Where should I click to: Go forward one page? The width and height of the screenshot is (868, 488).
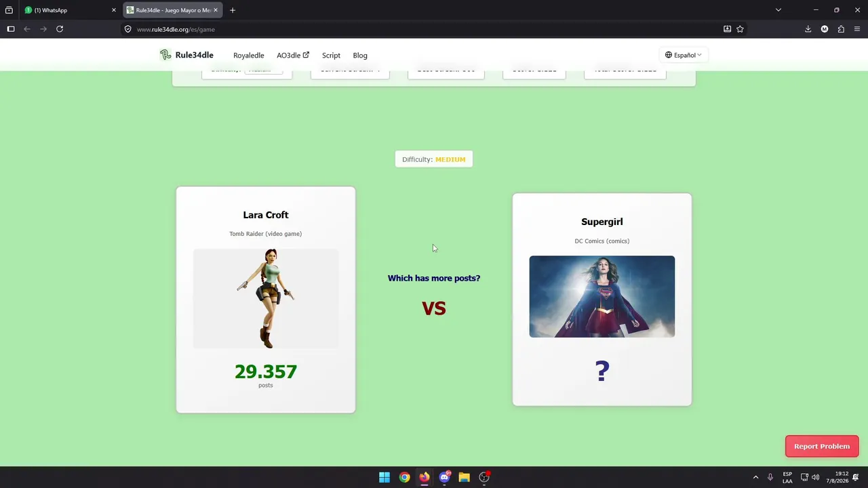(x=43, y=29)
